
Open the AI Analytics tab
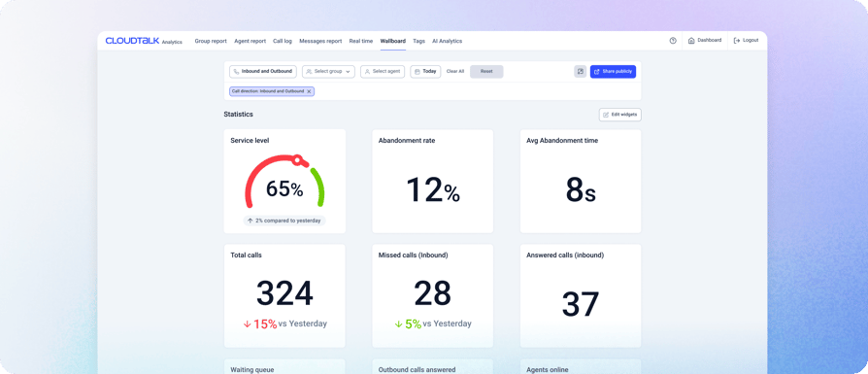(x=447, y=41)
